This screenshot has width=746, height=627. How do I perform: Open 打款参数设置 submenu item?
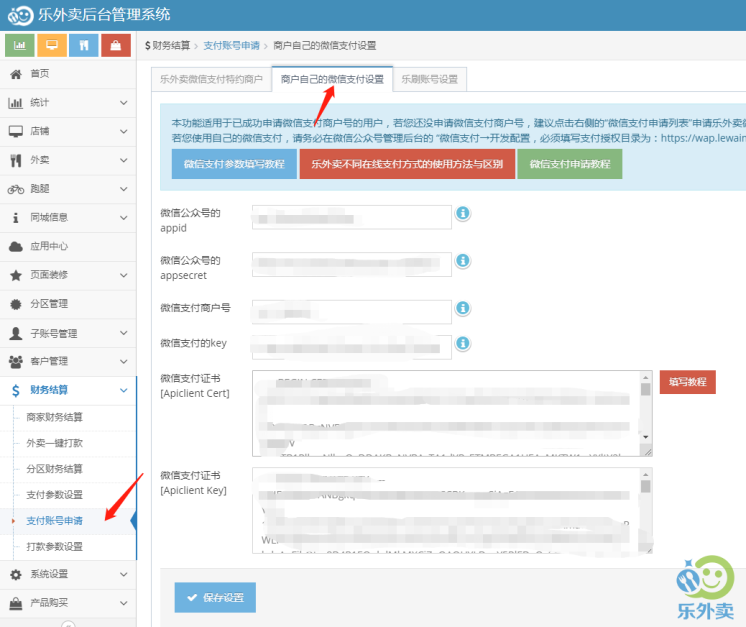point(54,547)
